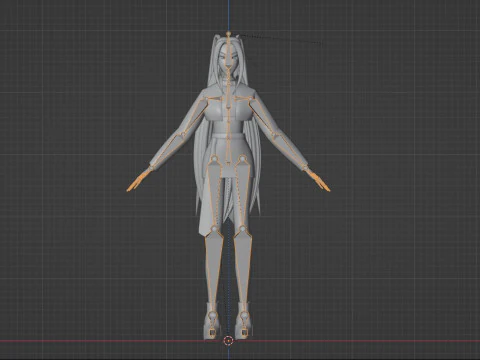
Task: Select the shin bone on viewer's left
Action: tap(213, 271)
